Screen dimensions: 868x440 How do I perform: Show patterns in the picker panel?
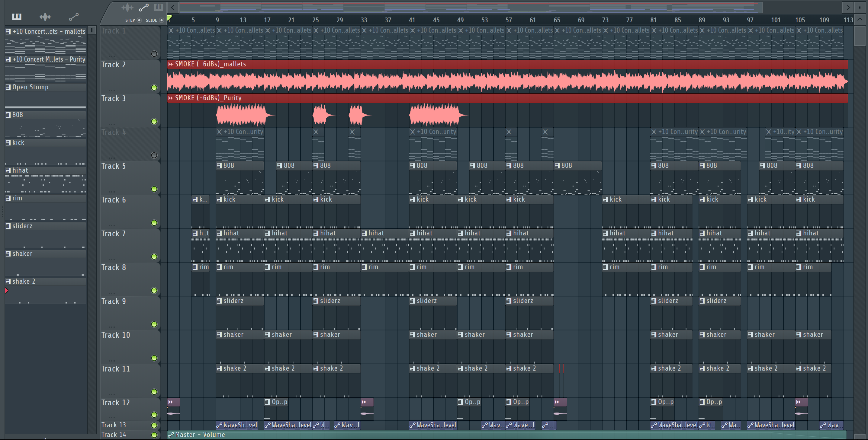coord(17,17)
